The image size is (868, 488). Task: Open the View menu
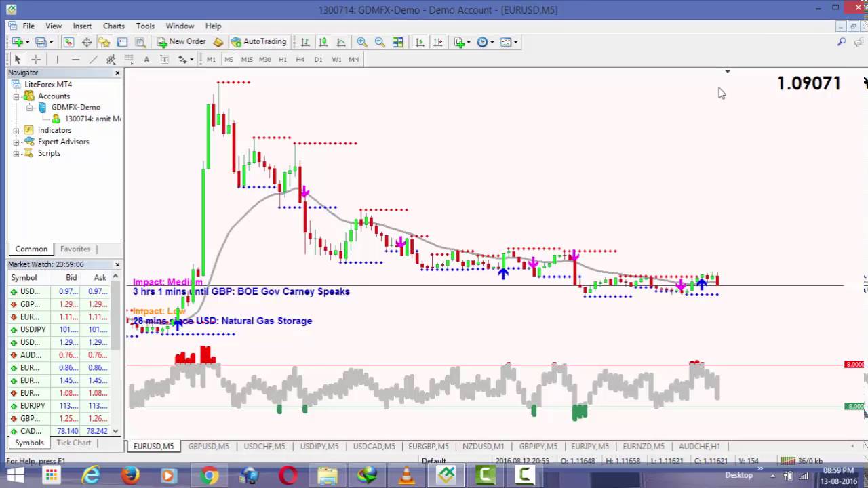pyautogui.click(x=54, y=26)
